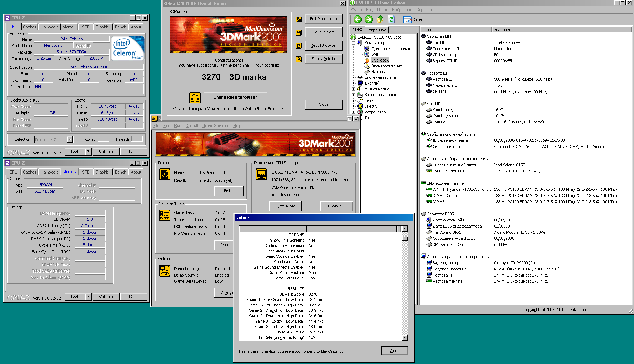Click Change... under Display and CPU Settings
634x364 pixels.
pos(336,206)
